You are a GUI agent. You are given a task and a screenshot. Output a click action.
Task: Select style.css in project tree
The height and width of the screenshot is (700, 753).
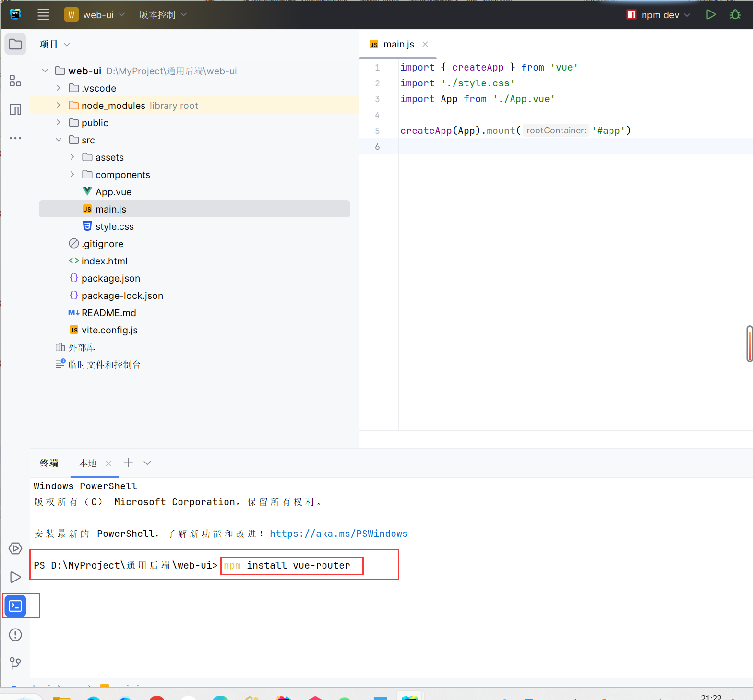click(x=114, y=226)
